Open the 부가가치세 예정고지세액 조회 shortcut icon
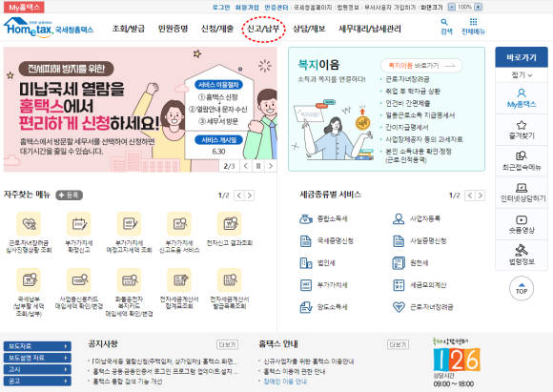553x392 pixels. (129, 224)
